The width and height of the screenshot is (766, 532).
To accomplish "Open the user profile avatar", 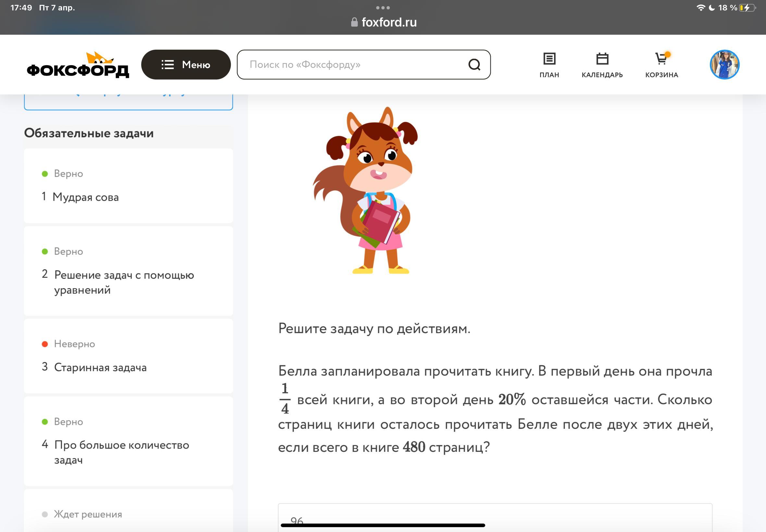I will coord(724,65).
